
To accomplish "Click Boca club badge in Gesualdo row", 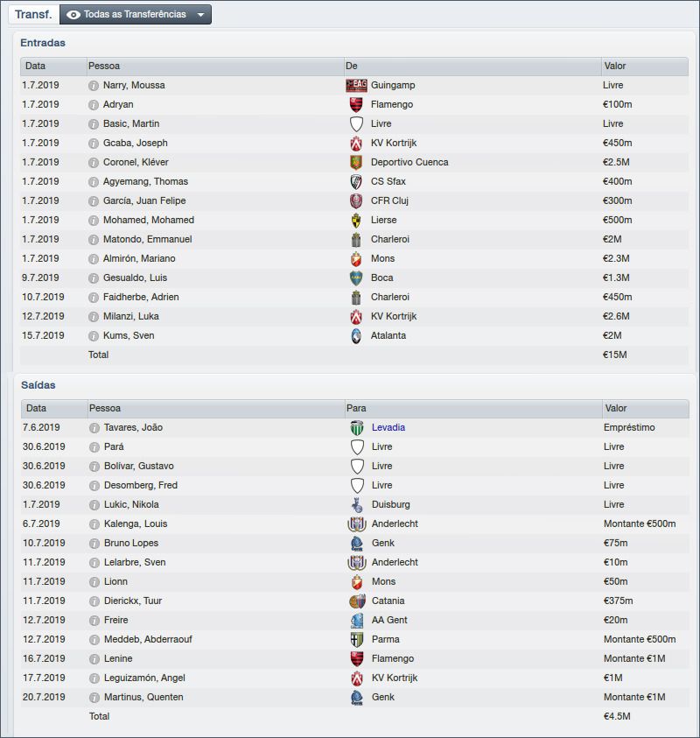I will [356, 278].
